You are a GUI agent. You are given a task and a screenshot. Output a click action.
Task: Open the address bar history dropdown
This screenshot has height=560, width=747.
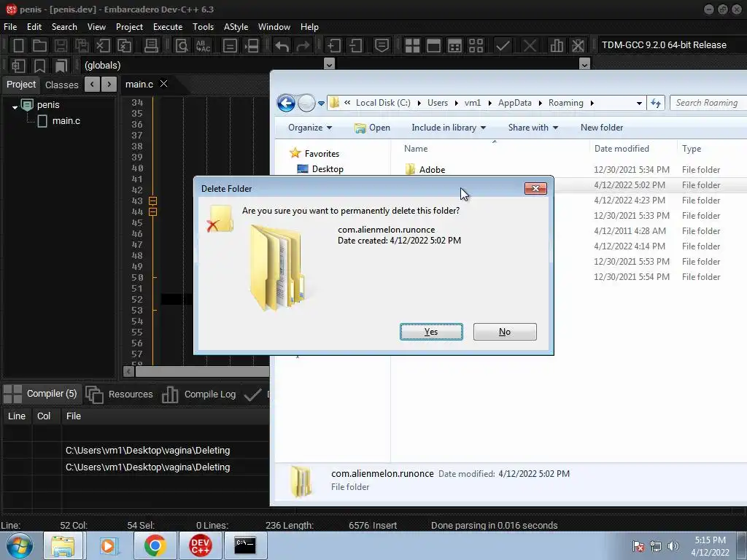coord(639,104)
